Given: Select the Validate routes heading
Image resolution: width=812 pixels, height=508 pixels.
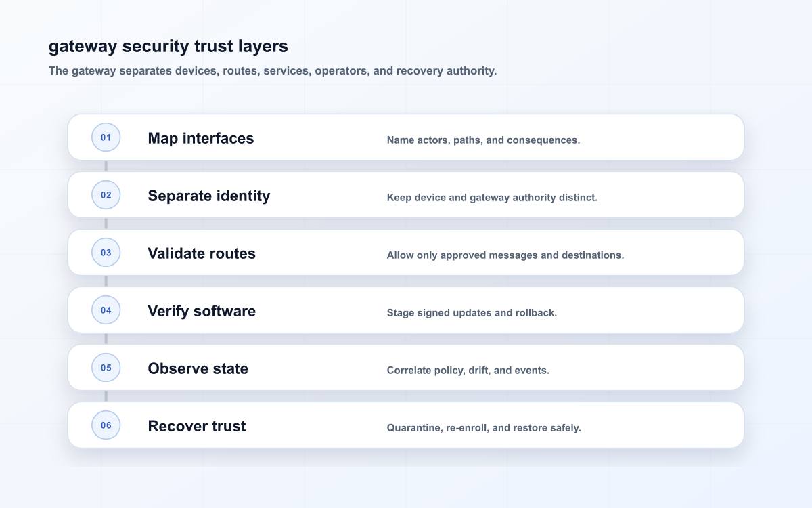Looking at the screenshot, I should click(x=202, y=253).
